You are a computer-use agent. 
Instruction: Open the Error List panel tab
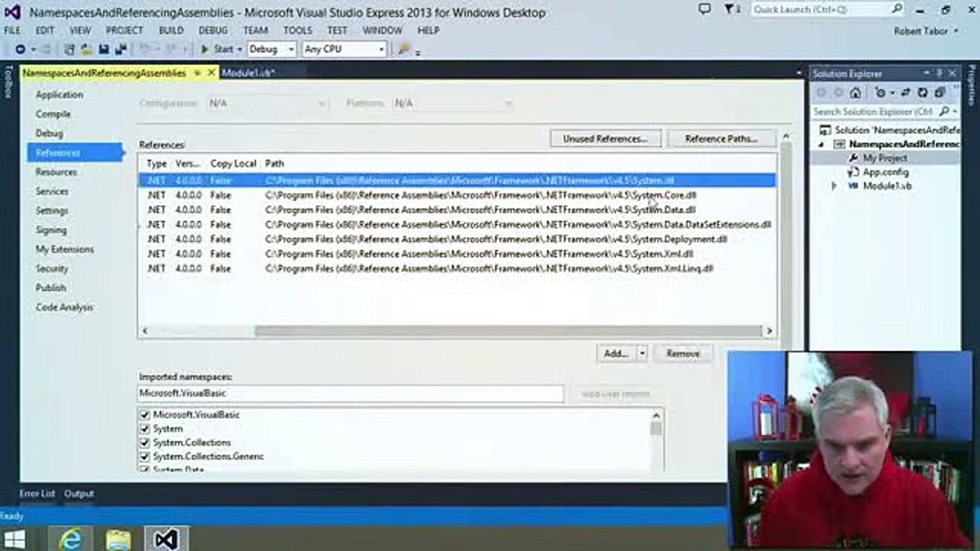click(x=37, y=494)
